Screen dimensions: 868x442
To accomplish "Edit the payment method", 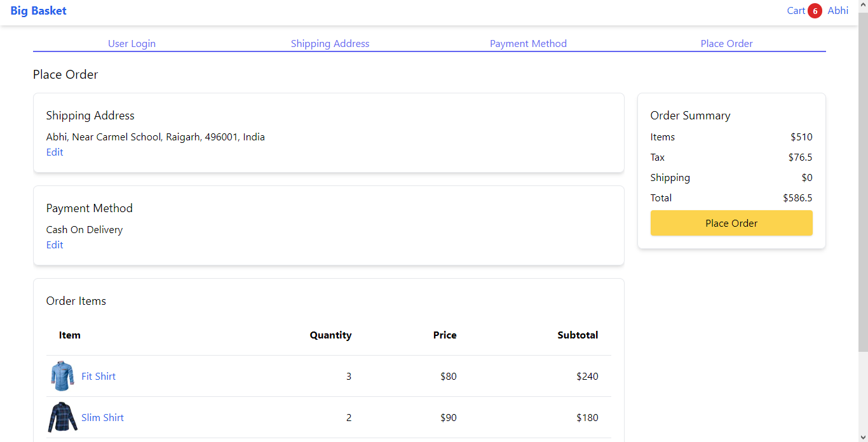I will (x=55, y=245).
